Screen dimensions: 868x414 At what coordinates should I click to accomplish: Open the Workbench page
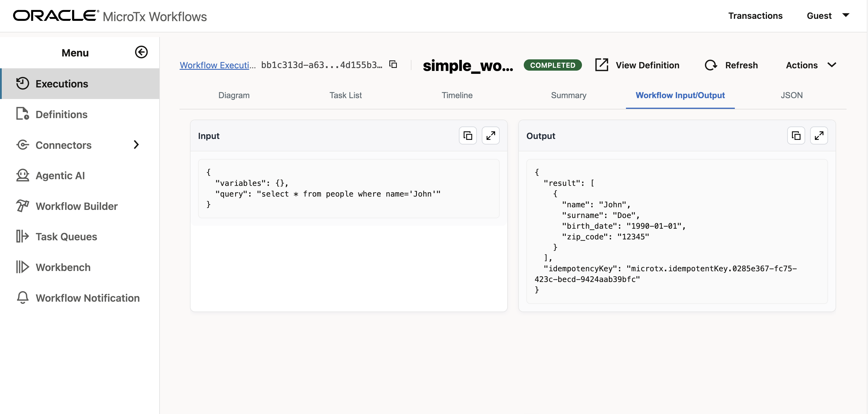80,267
